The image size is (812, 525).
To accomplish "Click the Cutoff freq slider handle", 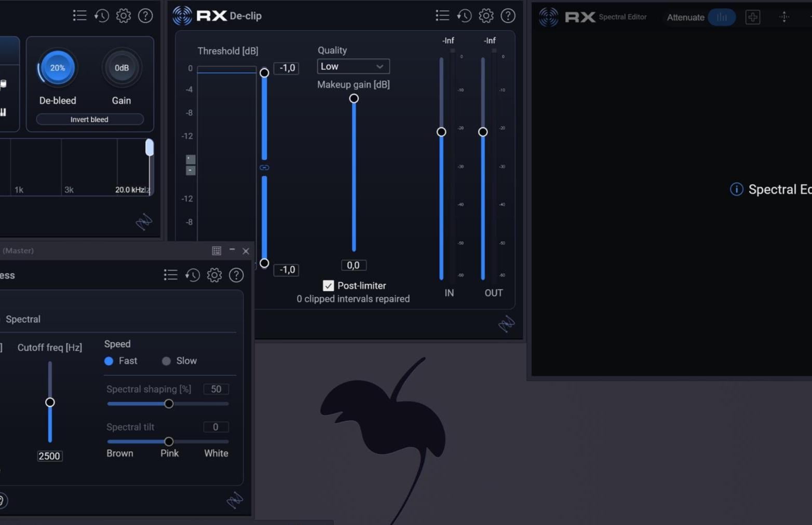I will [50, 402].
